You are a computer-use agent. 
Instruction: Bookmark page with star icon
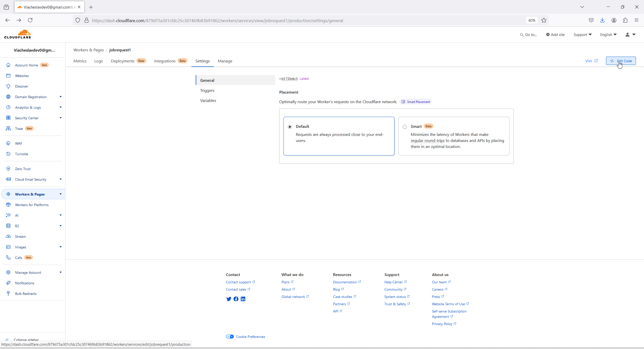[544, 20]
